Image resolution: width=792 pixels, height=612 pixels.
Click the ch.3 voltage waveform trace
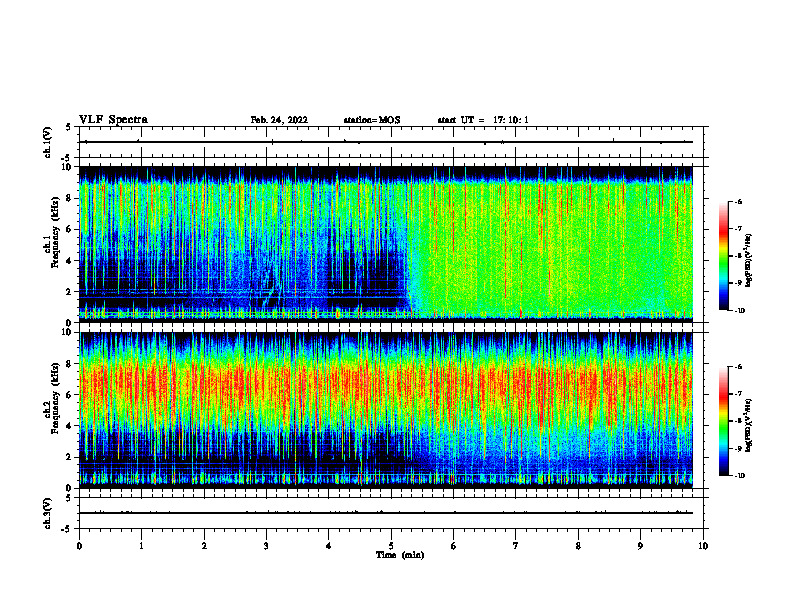pos(386,513)
